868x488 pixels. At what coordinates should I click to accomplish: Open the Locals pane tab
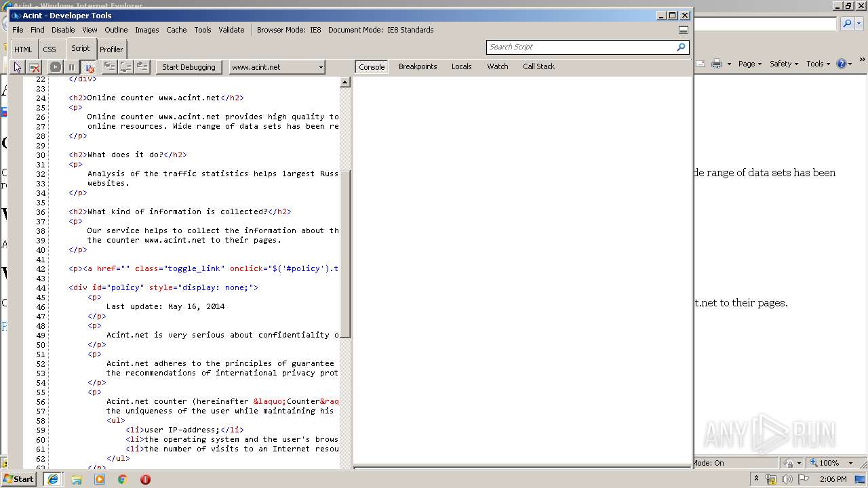[462, 66]
